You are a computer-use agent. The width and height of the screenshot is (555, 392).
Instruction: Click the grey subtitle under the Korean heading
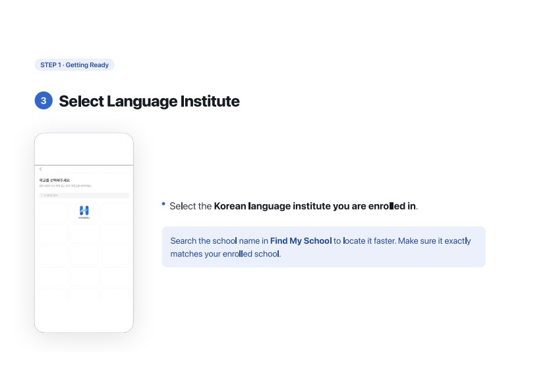click(x=65, y=186)
